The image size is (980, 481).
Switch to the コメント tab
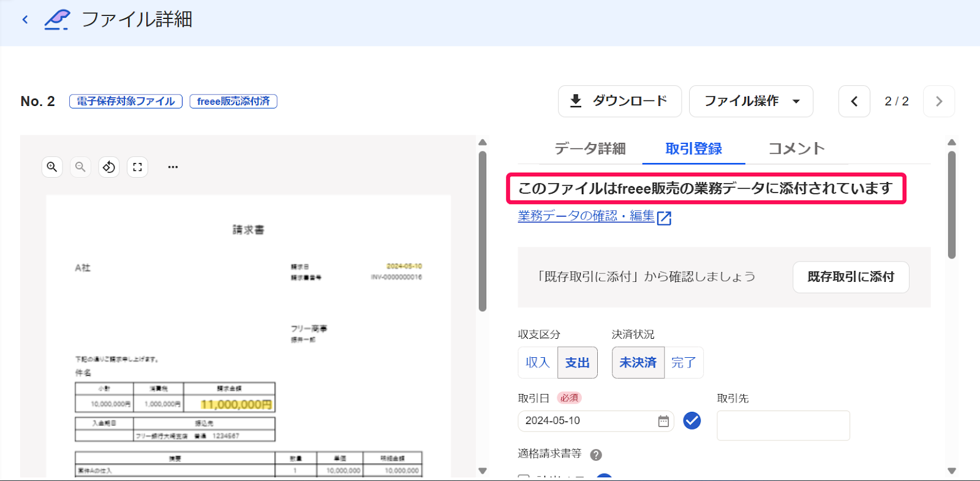point(796,149)
